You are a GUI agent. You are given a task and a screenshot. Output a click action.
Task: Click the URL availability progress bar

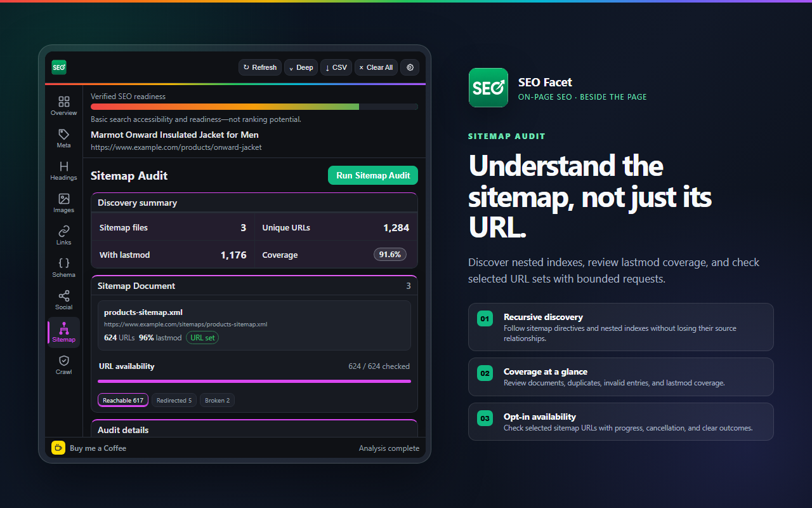coord(254,381)
